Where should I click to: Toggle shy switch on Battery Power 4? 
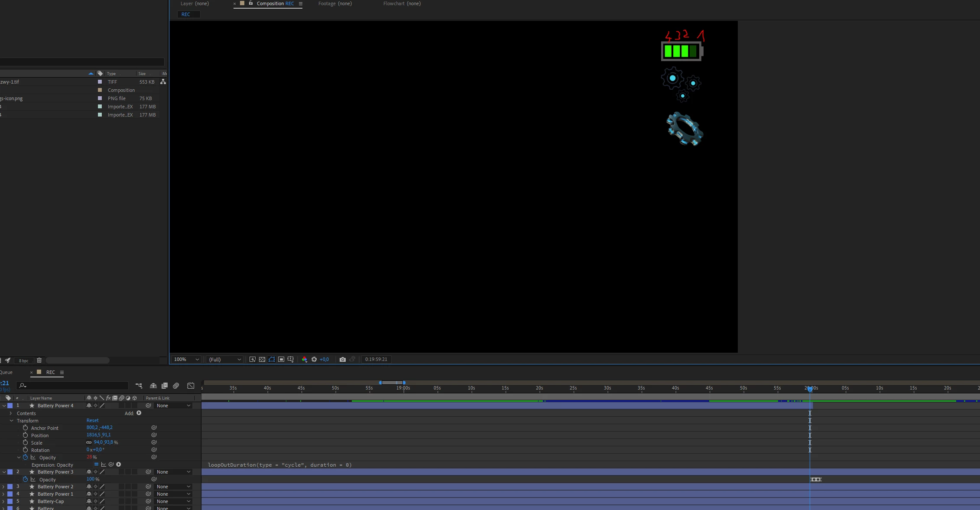[89, 406]
